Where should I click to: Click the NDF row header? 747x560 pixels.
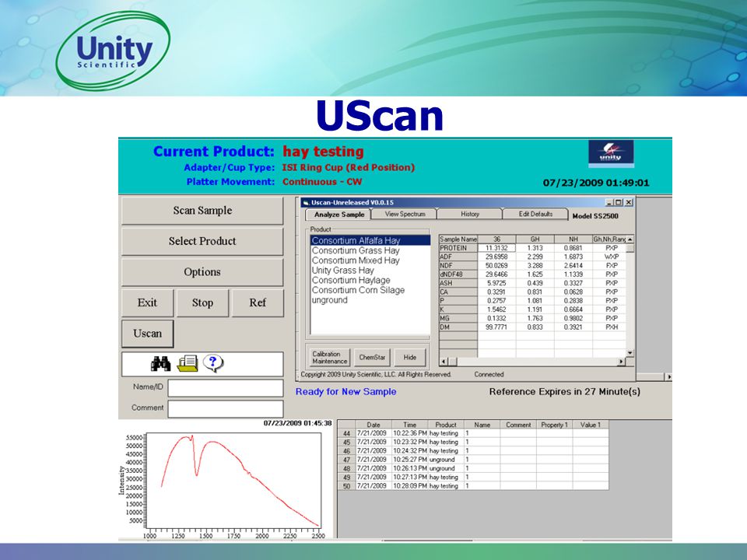pos(458,266)
